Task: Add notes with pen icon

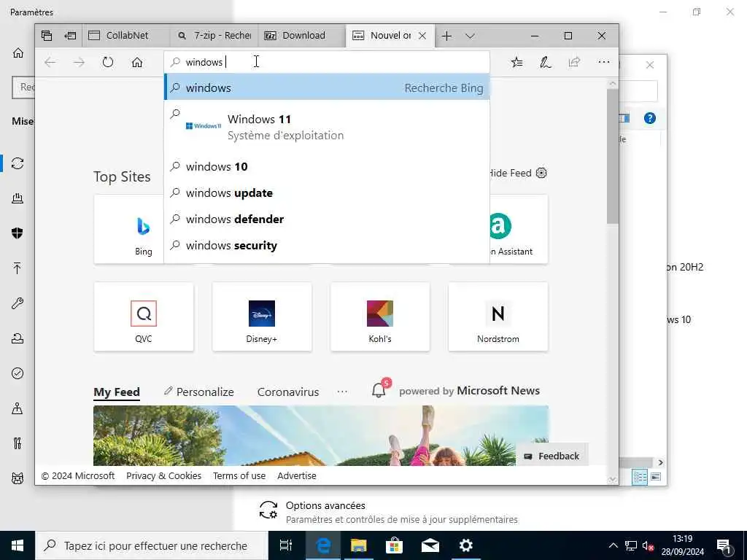Action: (546, 63)
